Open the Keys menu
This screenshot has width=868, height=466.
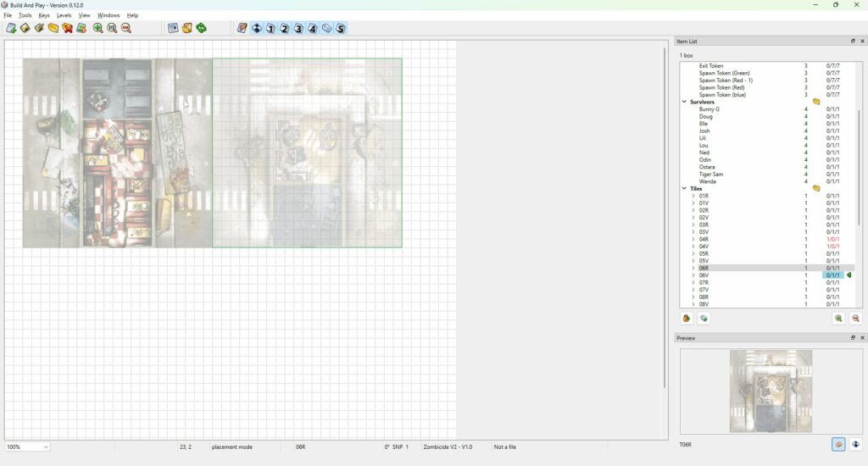(44, 15)
